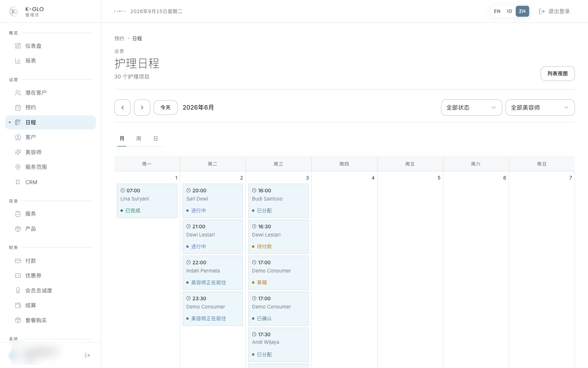Click the sidebar bottom logout icon
This screenshot has width=588, height=368.
(87, 355)
